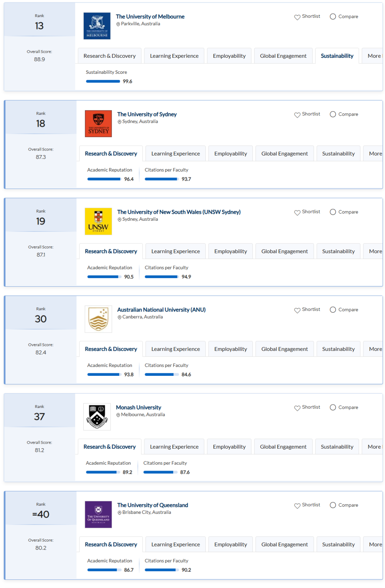Select Learning Experience tab on Monash card
The width and height of the screenshot is (385, 588).
[x=174, y=447]
